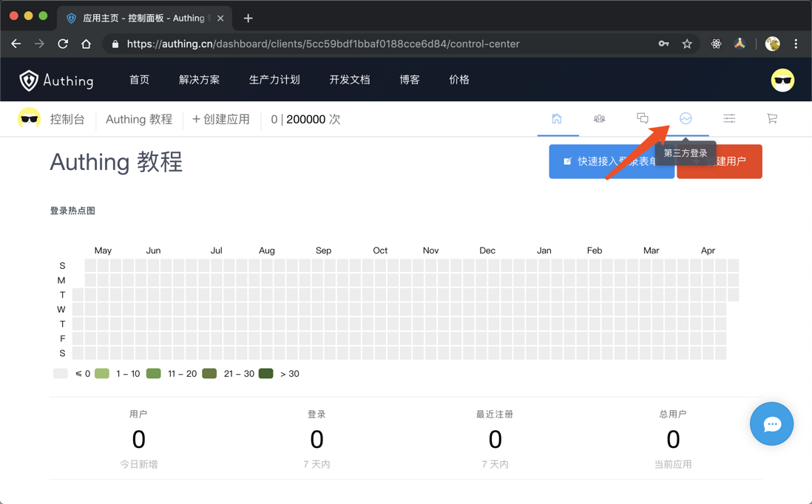Click the 1 – 10 legend swatch
The image size is (812, 504).
(x=102, y=374)
